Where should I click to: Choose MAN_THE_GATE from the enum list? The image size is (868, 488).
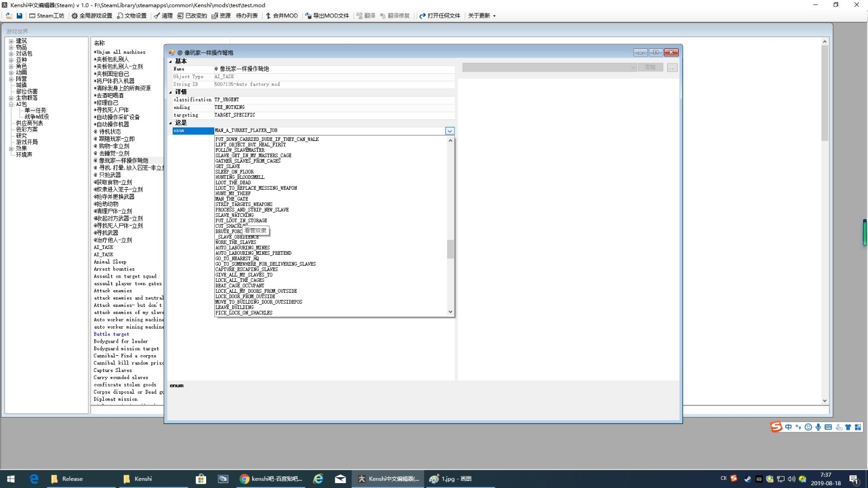(232, 199)
